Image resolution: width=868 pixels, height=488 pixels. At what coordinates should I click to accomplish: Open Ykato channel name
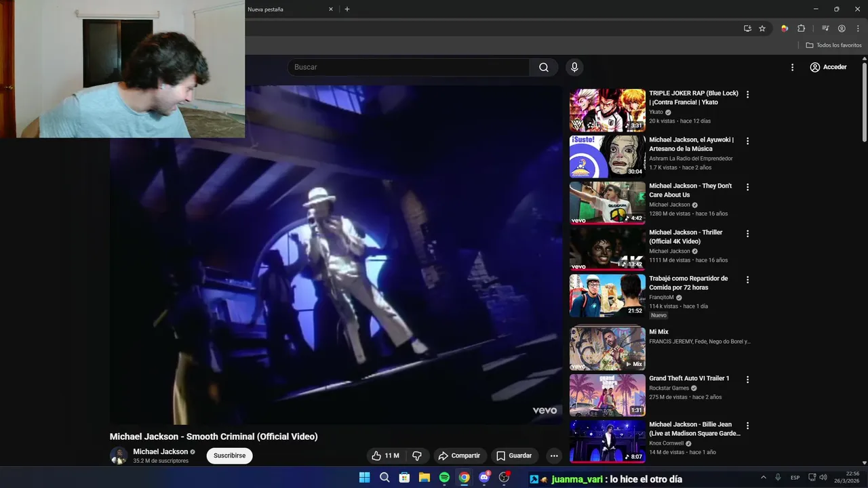(x=656, y=112)
